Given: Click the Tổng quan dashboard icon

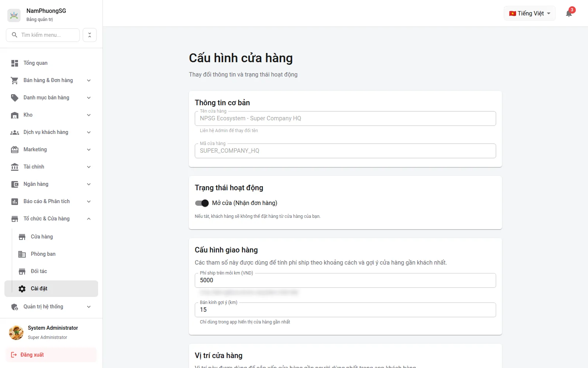Looking at the screenshot, I should click(15, 63).
